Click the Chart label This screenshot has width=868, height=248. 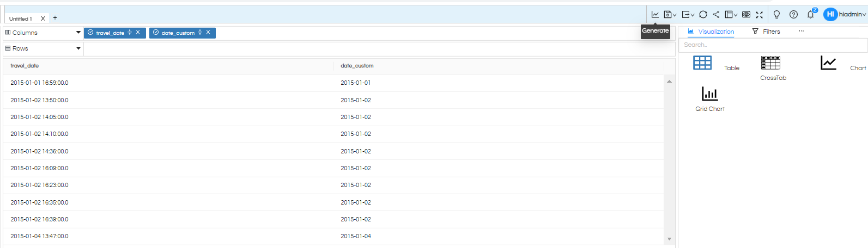(858, 69)
